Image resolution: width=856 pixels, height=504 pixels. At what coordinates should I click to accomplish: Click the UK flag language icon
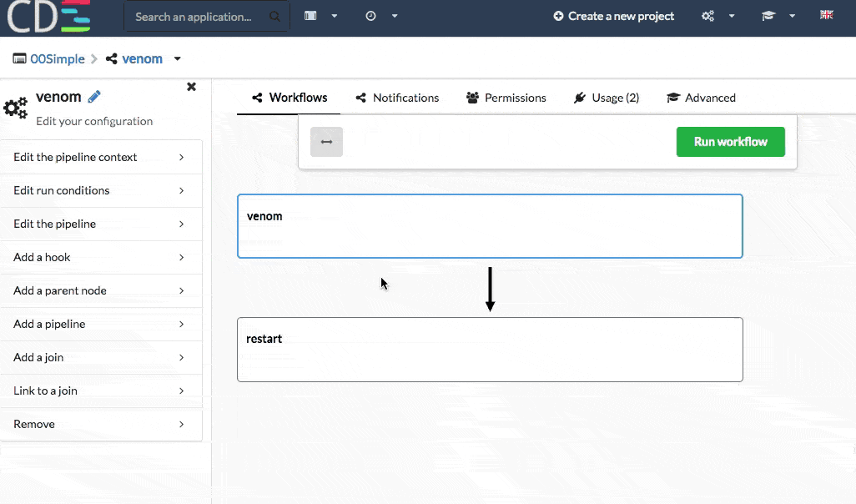click(x=827, y=15)
